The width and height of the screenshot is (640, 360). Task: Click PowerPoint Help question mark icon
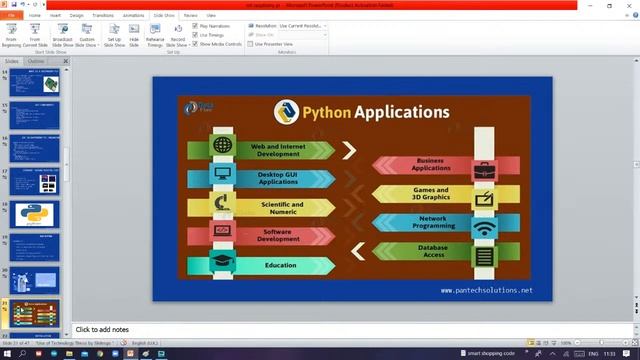tap(636, 15)
